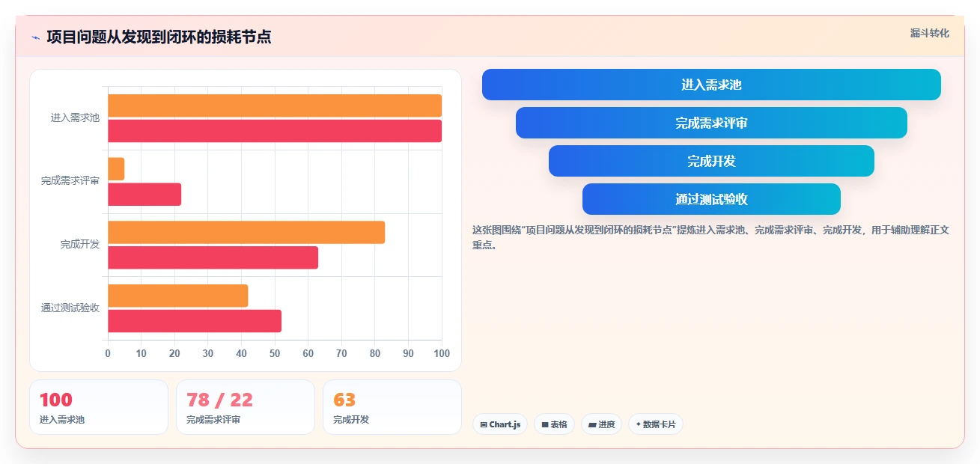The width and height of the screenshot is (980, 464).
Task: Click the red chart bar for 通过测试验收
Action: tap(195, 321)
